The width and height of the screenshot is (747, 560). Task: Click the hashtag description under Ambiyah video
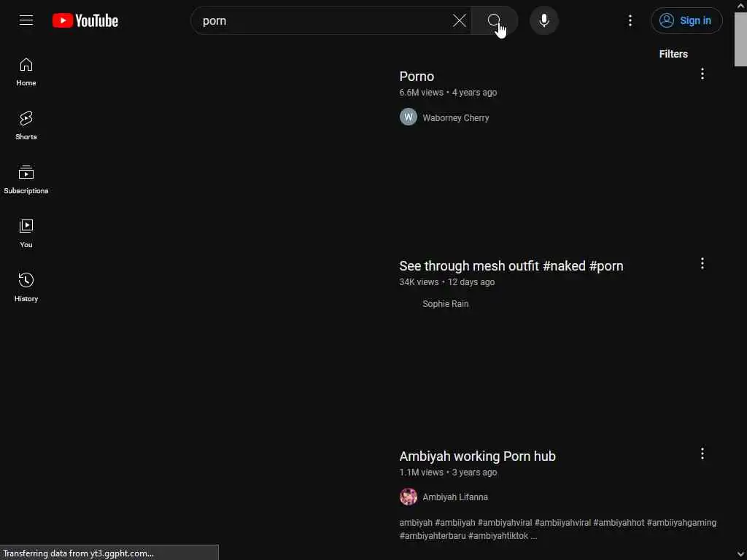tap(558, 529)
